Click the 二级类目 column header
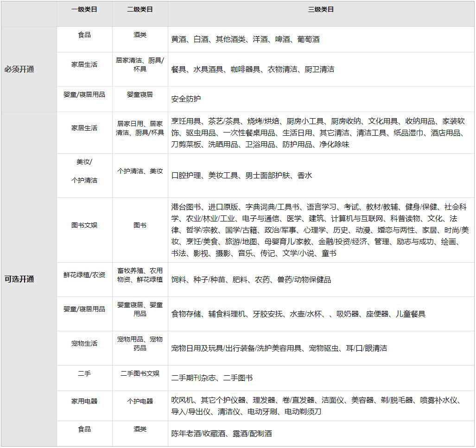The image size is (476, 448). [x=140, y=10]
